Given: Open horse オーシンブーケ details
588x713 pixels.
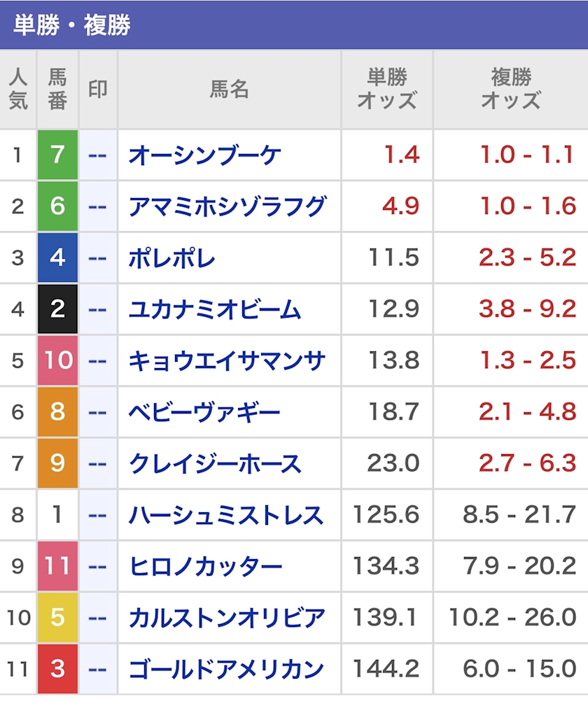Looking at the screenshot, I should [x=204, y=155].
